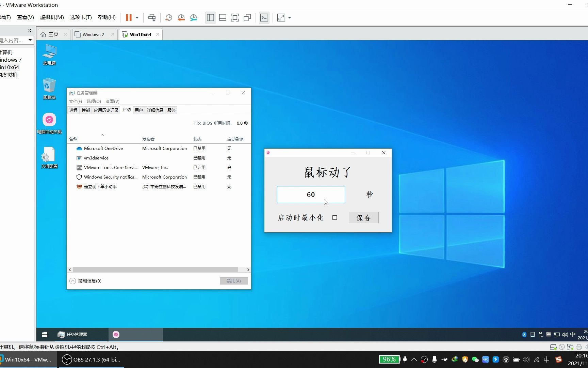The width and height of the screenshot is (588, 368).
Task: Take a snapshot of this virtual machine
Action: coord(169,17)
